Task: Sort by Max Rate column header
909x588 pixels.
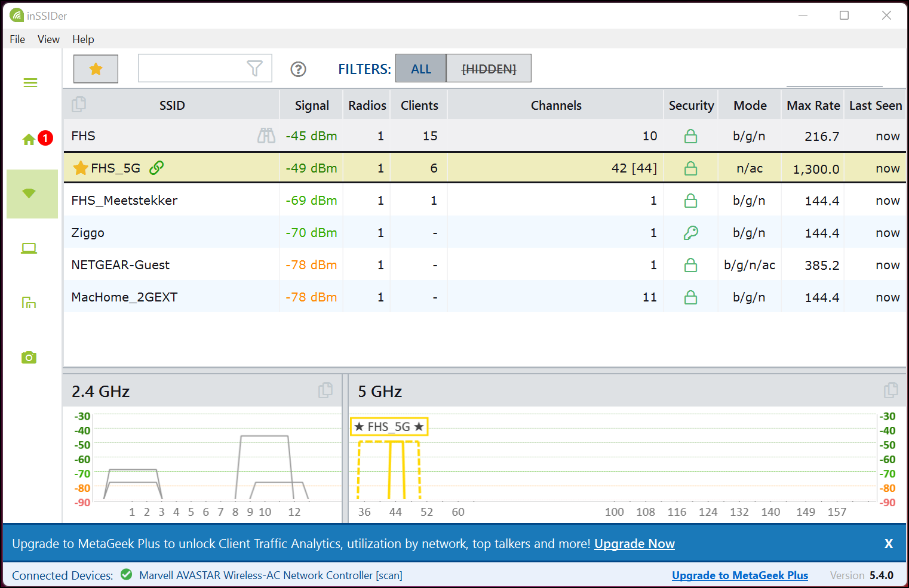Action: click(x=813, y=105)
